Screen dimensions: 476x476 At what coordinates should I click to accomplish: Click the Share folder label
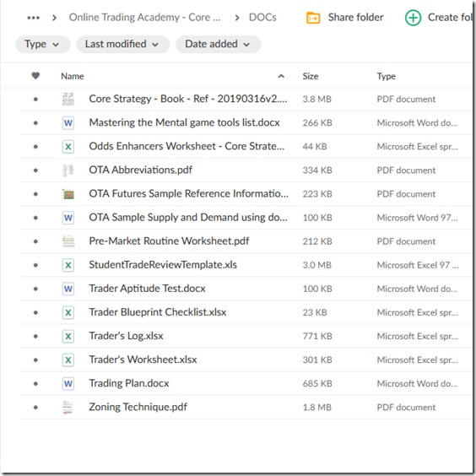click(355, 18)
